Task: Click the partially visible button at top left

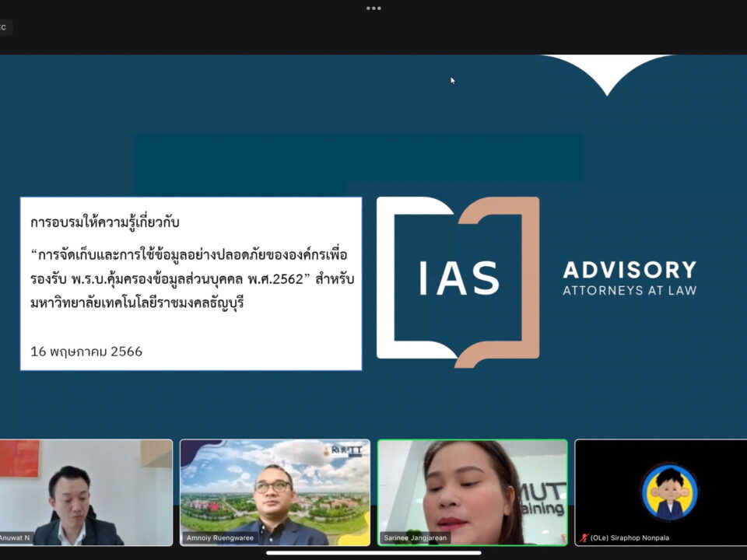Action: 5,27
